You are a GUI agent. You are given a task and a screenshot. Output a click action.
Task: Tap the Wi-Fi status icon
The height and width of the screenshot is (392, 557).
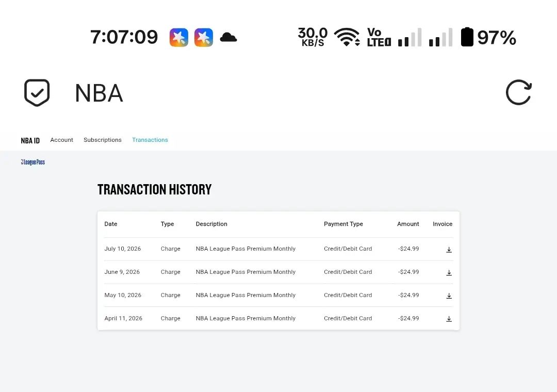click(x=347, y=37)
